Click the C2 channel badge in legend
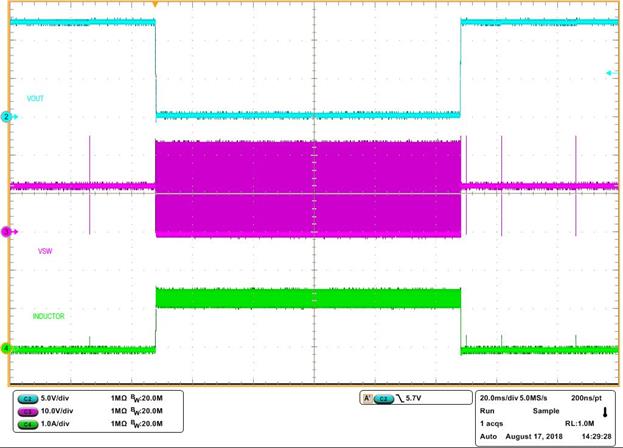Image resolution: width=623 pixels, height=448 pixels. tap(28, 398)
